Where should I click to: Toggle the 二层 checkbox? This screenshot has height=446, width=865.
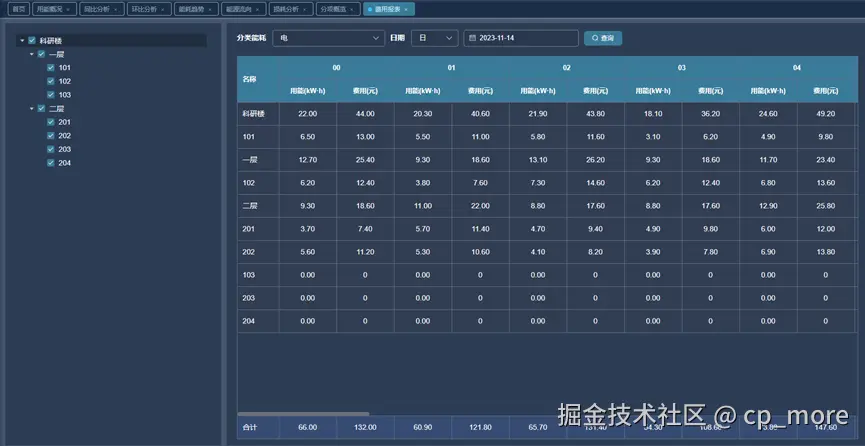pyautogui.click(x=41, y=109)
